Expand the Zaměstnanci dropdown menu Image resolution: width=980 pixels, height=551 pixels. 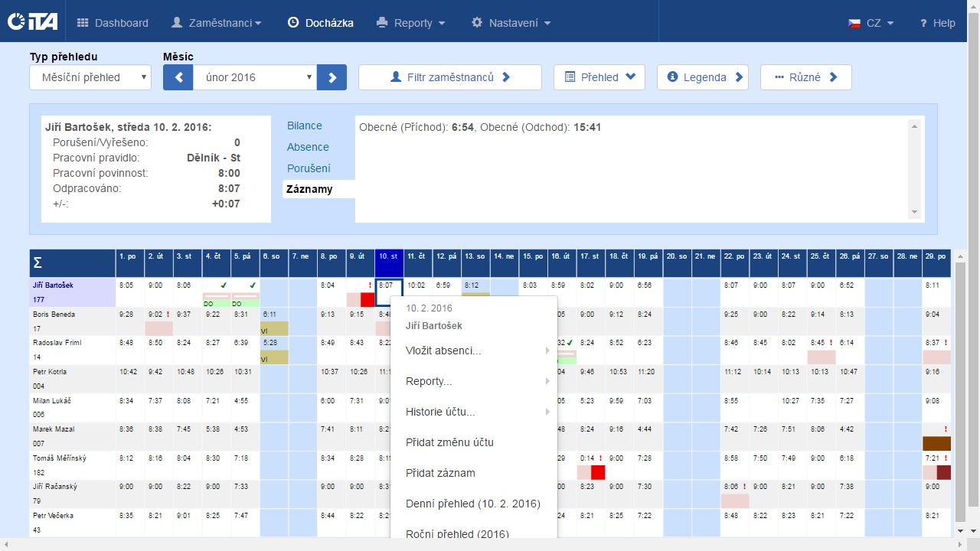[x=216, y=23]
